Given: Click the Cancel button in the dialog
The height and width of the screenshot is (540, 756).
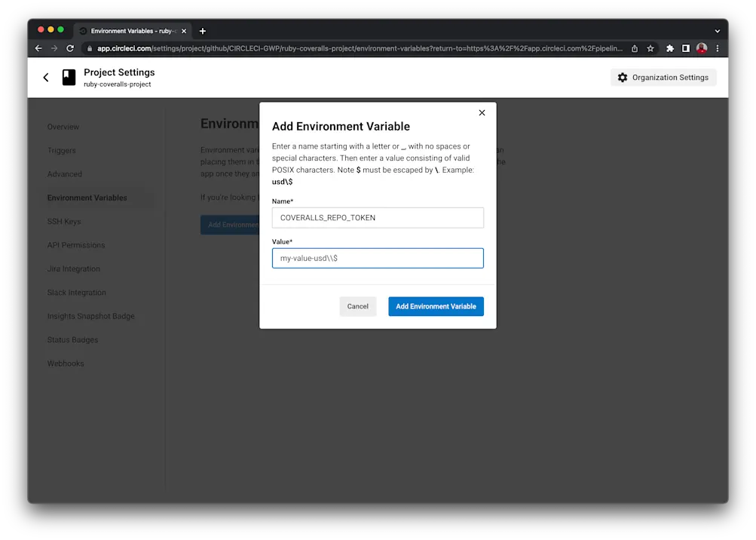Looking at the screenshot, I should point(357,306).
